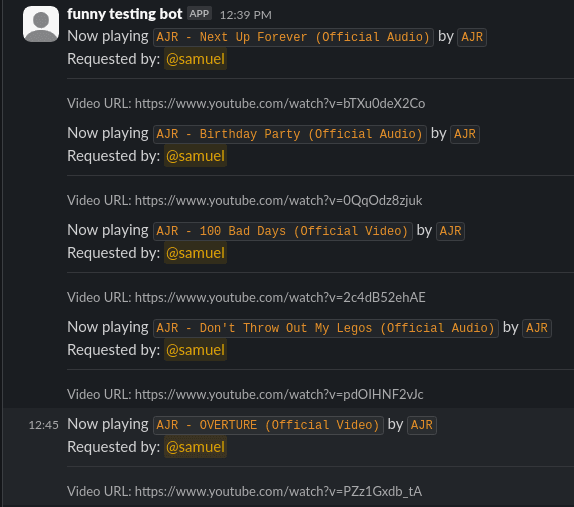Open YouTube link ending 2c4dB52ehAE
Image resolution: width=574 pixels, height=507 pixels.
click(x=280, y=297)
